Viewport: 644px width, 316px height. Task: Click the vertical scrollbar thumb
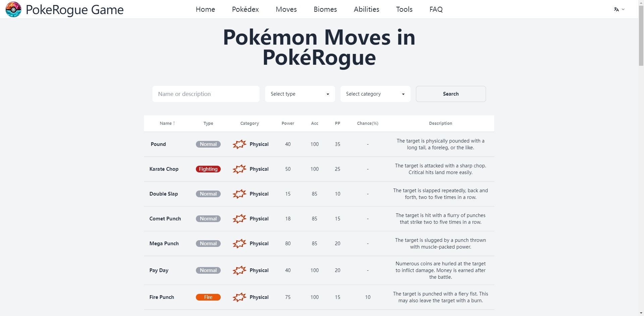pyautogui.click(x=641, y=35)
